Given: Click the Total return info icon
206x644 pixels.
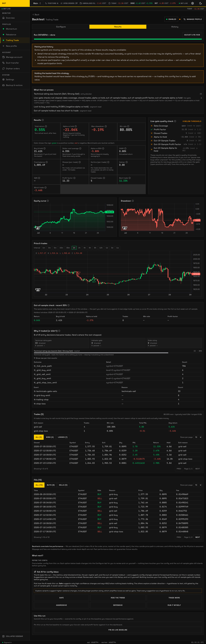Looking at the screenshot, I should tap(46, 126).
